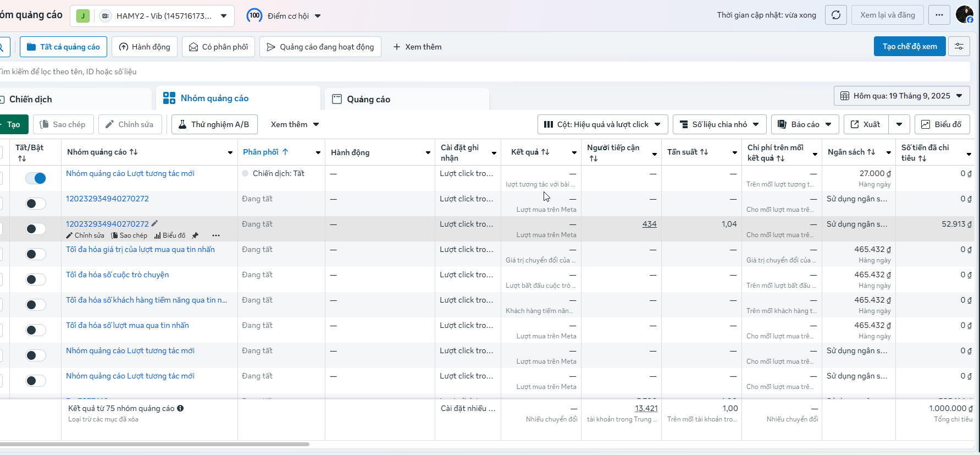Click the horizontal scrollbar at bottom
The image size is (980, 455).
tap(154, 444)
